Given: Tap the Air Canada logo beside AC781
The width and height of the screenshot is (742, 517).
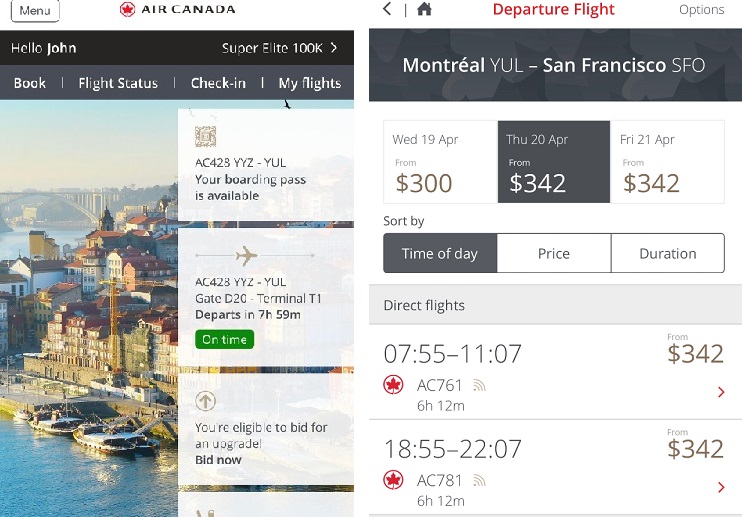Looking at the screenshot, I should 393,480.
